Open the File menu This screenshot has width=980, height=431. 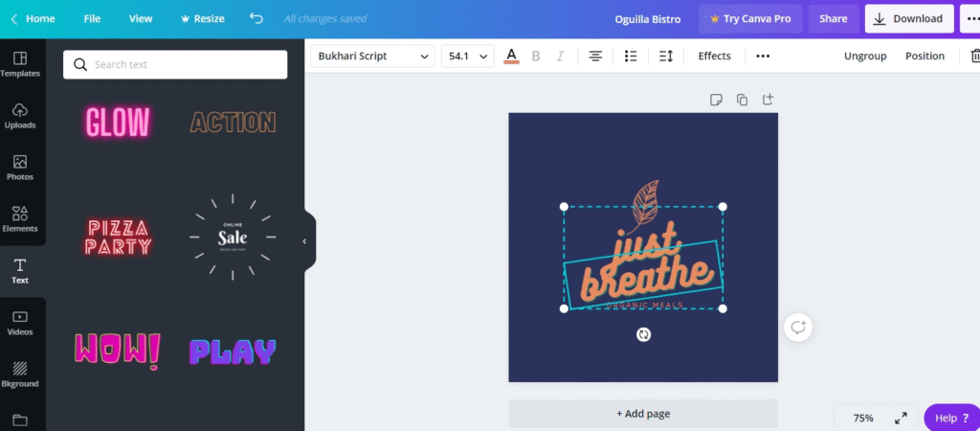pyautogui.click(x=92, y=18)
